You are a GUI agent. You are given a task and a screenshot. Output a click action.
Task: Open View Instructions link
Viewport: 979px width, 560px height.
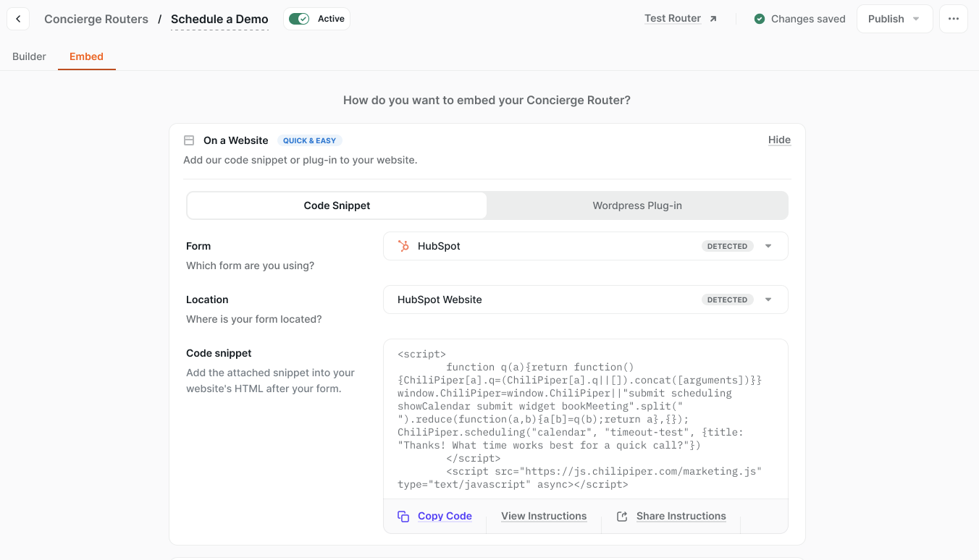click(x=544, y=516)
